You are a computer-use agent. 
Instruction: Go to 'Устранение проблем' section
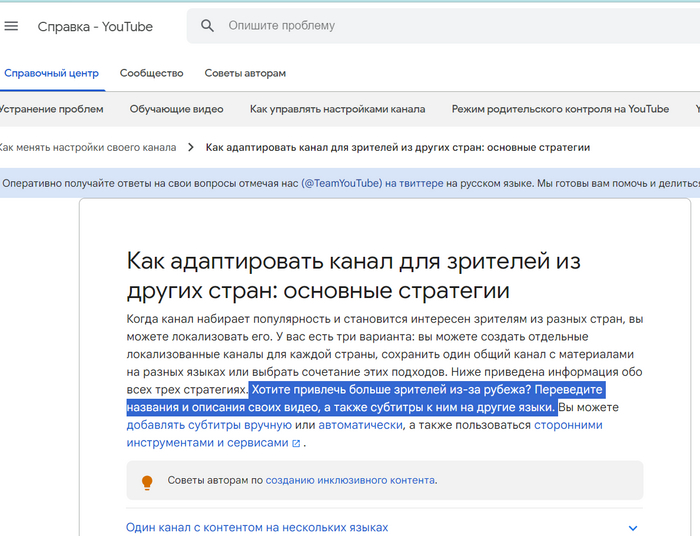50,109
